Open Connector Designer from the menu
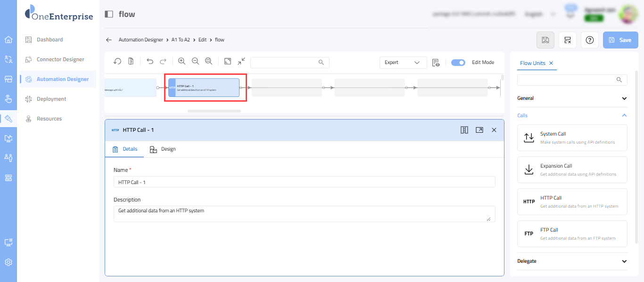644x282 pixels. tap(60, 59)
